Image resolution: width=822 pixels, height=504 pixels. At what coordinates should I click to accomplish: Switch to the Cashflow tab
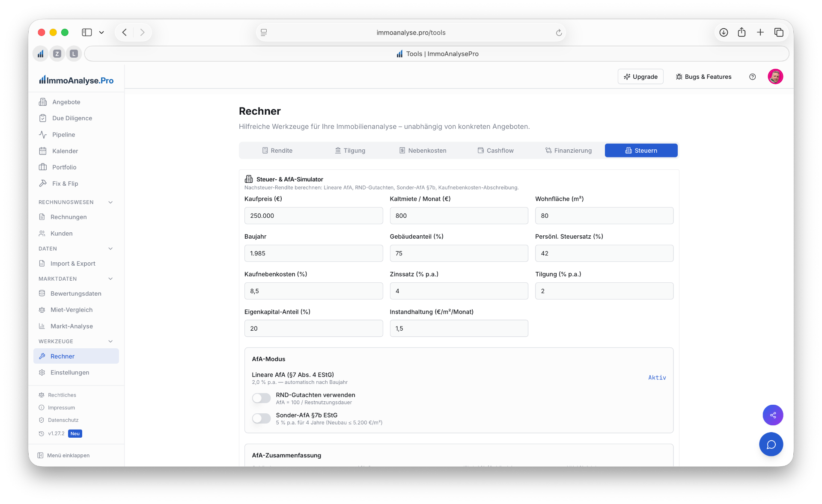tap(495, 151)
